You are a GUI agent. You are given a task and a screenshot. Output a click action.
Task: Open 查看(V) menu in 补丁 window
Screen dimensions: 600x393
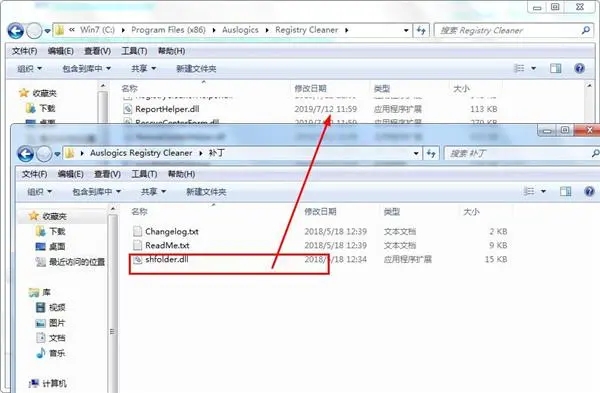coord(107,174)
